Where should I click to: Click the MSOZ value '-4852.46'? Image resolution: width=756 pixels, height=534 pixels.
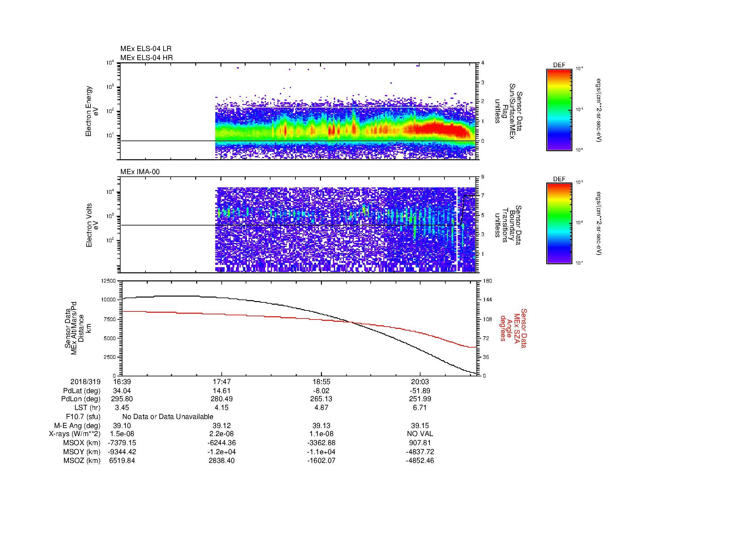click(x=420, y=461)
